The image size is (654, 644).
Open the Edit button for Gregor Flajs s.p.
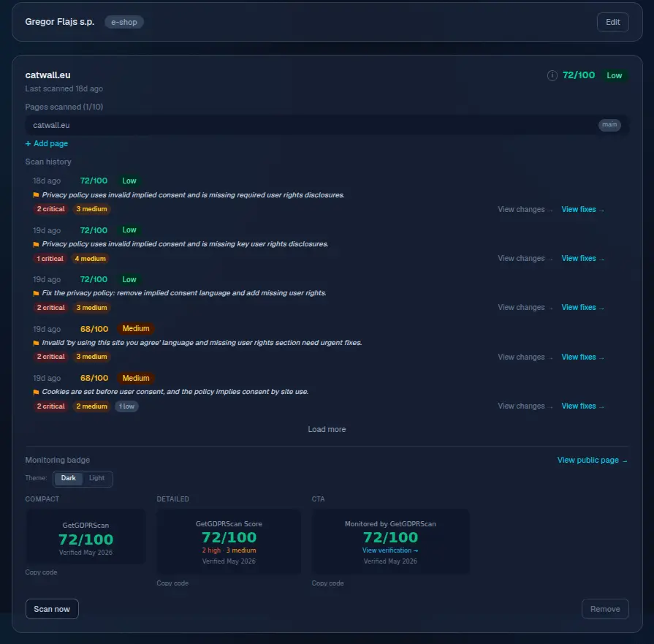[612, 22]
